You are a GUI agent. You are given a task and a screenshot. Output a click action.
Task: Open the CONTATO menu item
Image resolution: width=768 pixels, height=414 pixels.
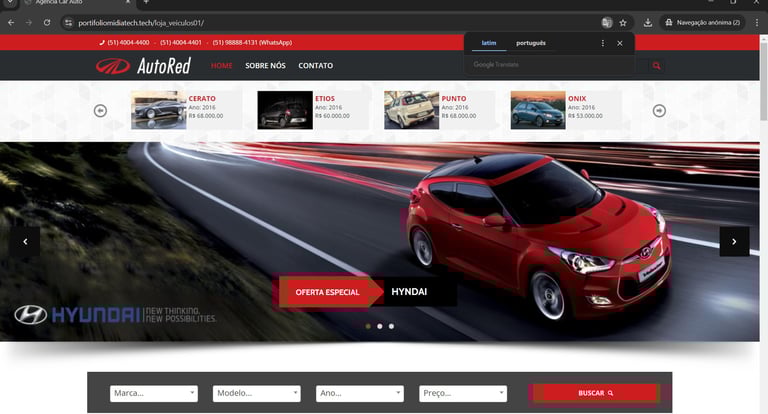pos(315,66)
